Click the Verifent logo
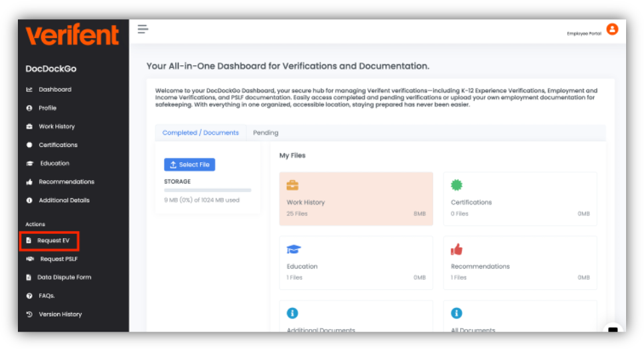This screenshot has height=349, width=644. [x=72, y=35]
